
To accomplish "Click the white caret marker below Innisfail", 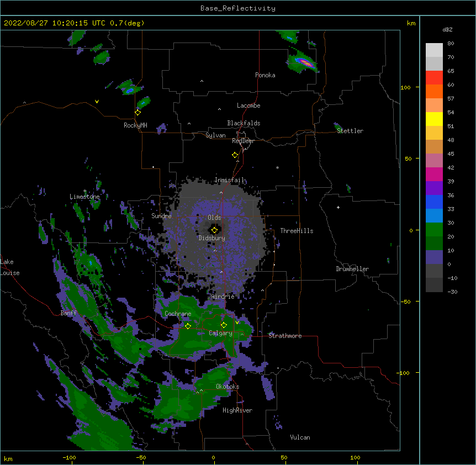I will [x=221, y=193].
